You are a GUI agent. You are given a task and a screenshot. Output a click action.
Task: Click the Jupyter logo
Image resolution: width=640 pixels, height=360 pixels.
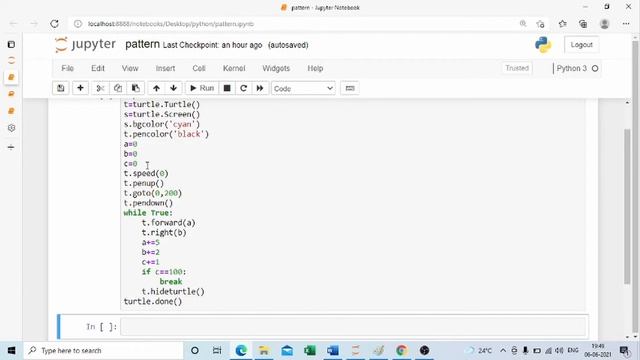85,44
